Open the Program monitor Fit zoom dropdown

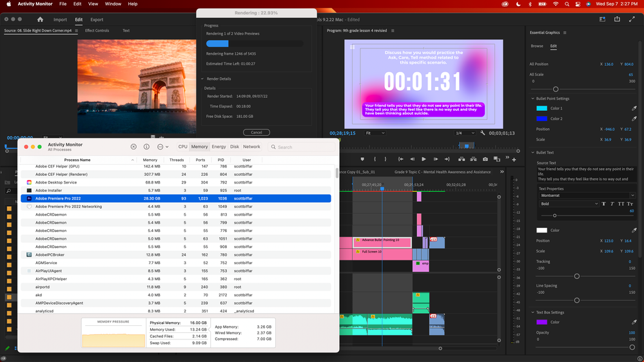pyautogui.click(x=375, y=133)
